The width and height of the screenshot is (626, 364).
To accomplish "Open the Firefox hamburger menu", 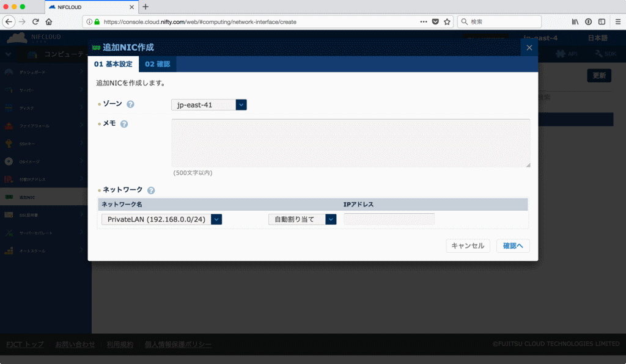I will click(x=617, y=22).
